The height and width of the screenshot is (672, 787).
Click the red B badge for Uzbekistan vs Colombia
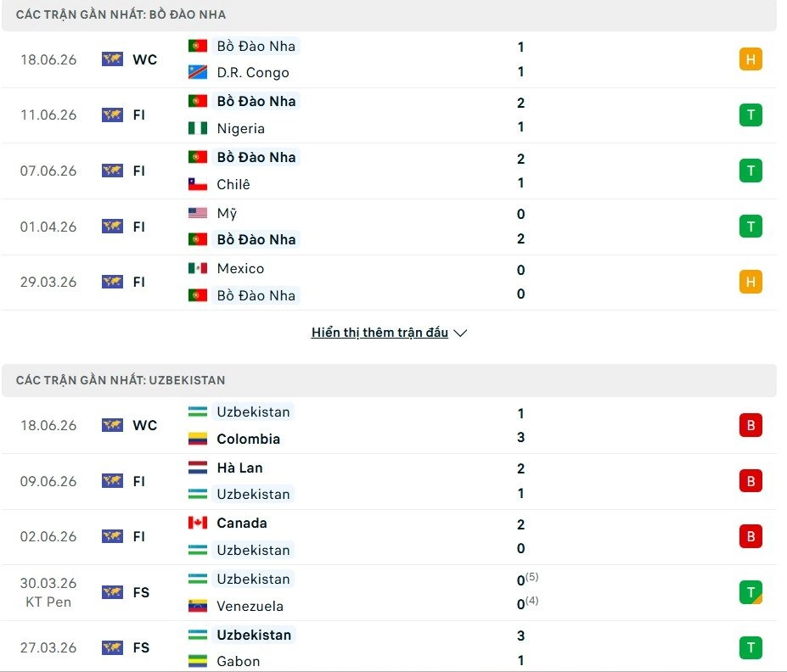click(x=750, y=425)
